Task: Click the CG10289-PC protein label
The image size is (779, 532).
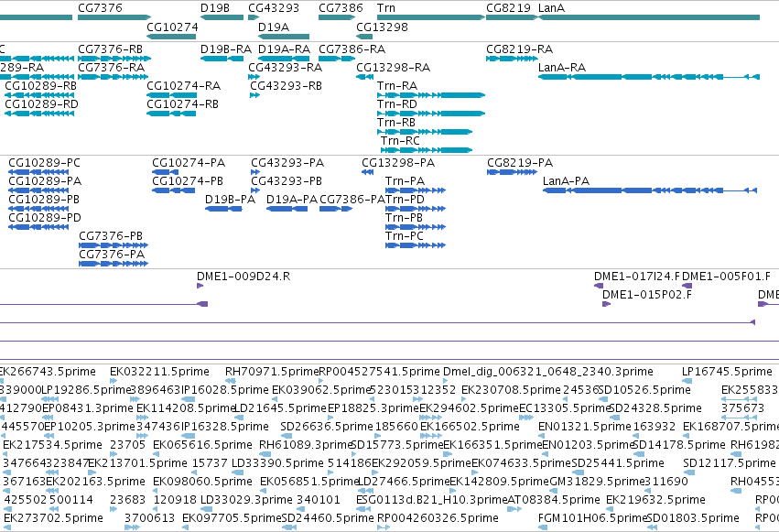Action: [x=44, y=163]
